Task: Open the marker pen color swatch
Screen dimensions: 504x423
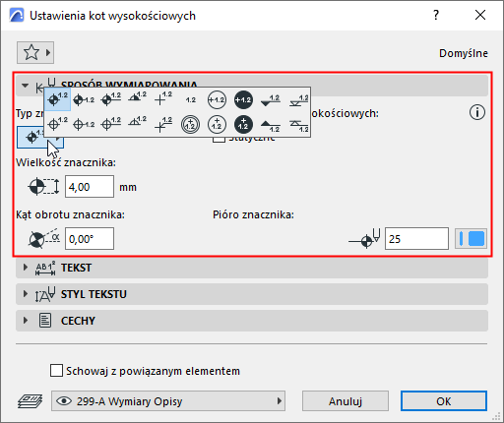Action: [x=471, y=238]
